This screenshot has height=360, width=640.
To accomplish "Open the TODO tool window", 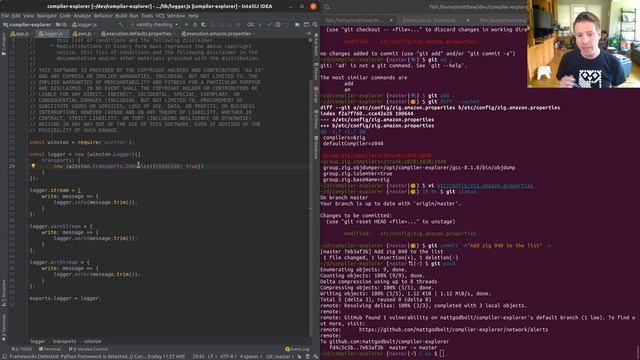I will coord(22,349).
